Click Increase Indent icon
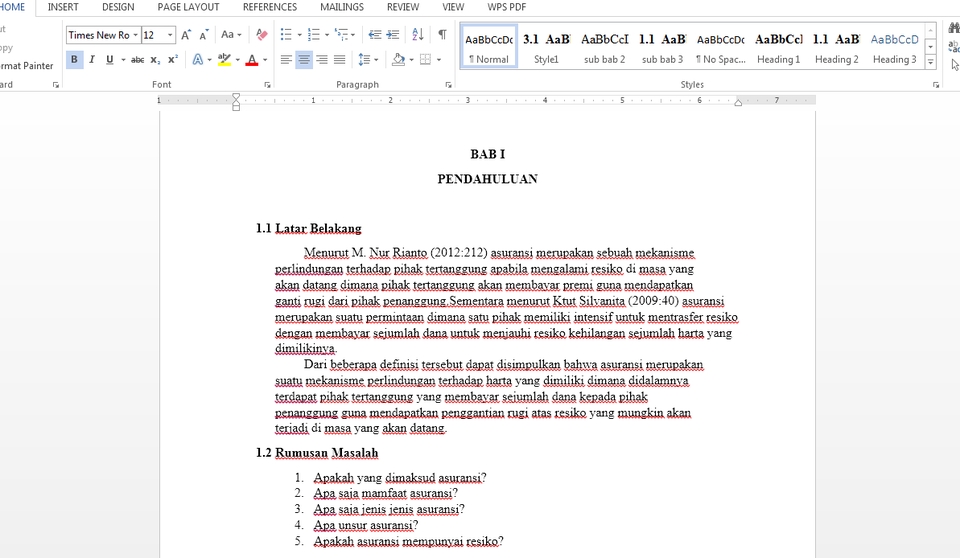 point(392,34)
